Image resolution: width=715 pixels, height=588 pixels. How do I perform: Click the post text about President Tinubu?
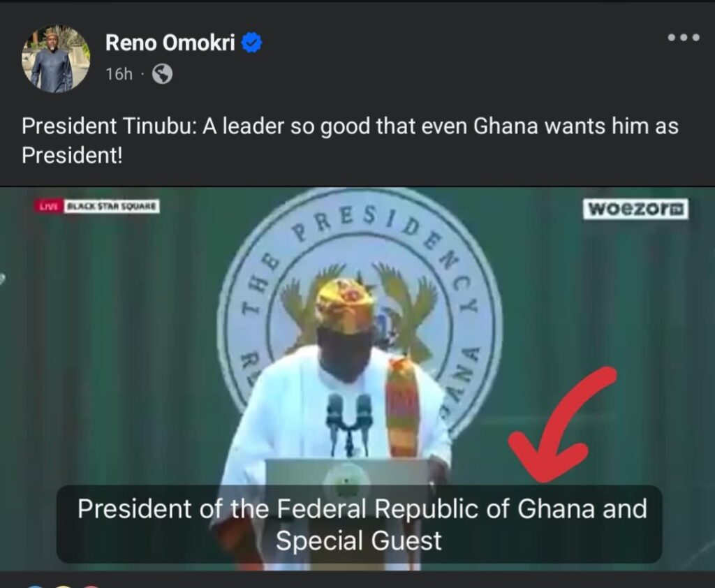point(350,140)
